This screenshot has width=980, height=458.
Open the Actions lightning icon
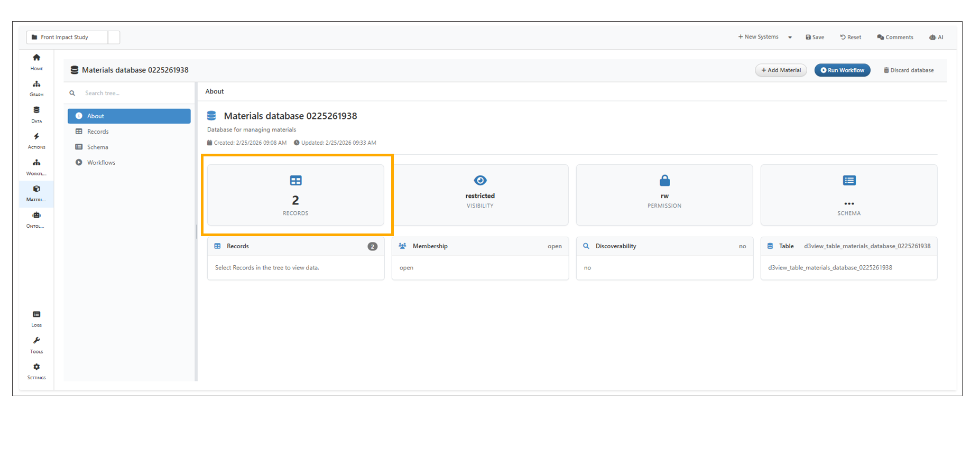click(36, 140)
